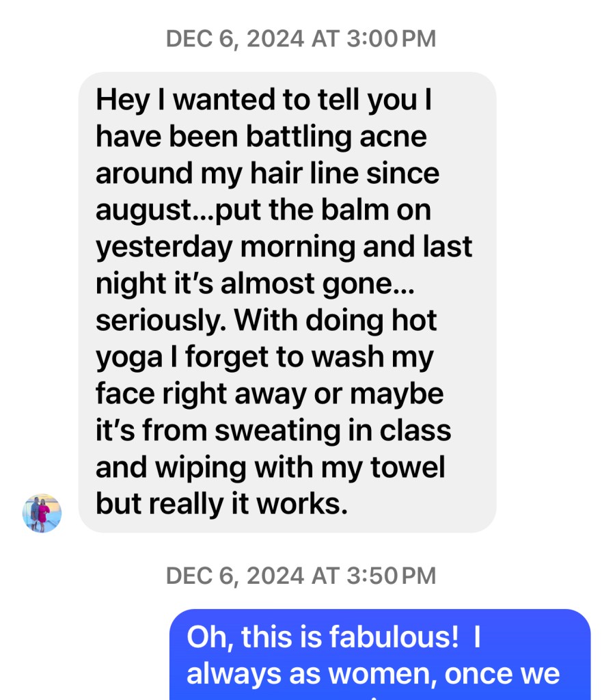Click the text 'around my hair line since'
This screenshot has width=602, height=700.
coord(267,173)
